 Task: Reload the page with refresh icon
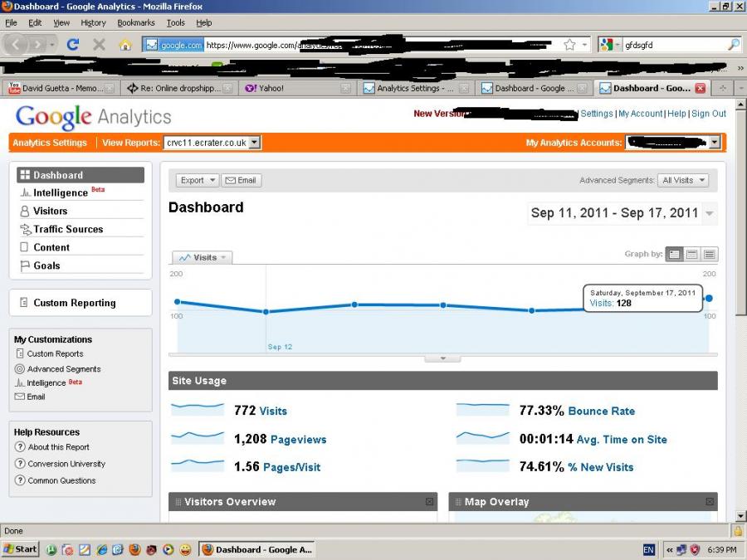[73, 45]
